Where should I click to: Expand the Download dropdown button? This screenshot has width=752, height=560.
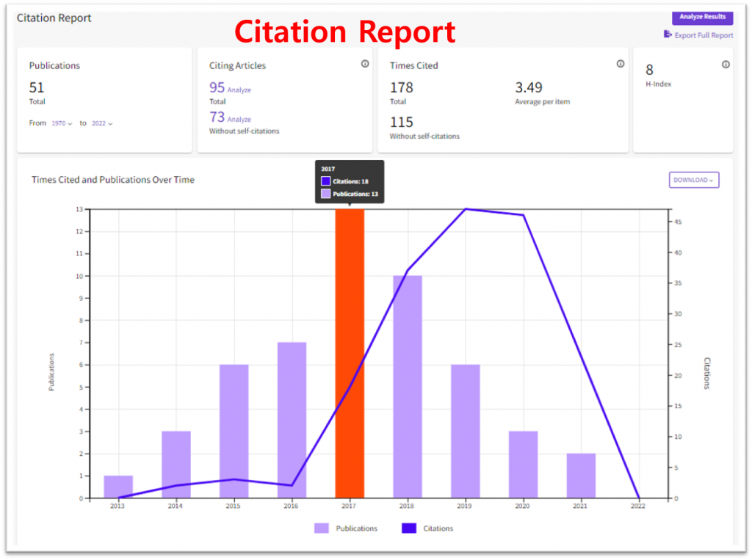(x=693, y=180)
